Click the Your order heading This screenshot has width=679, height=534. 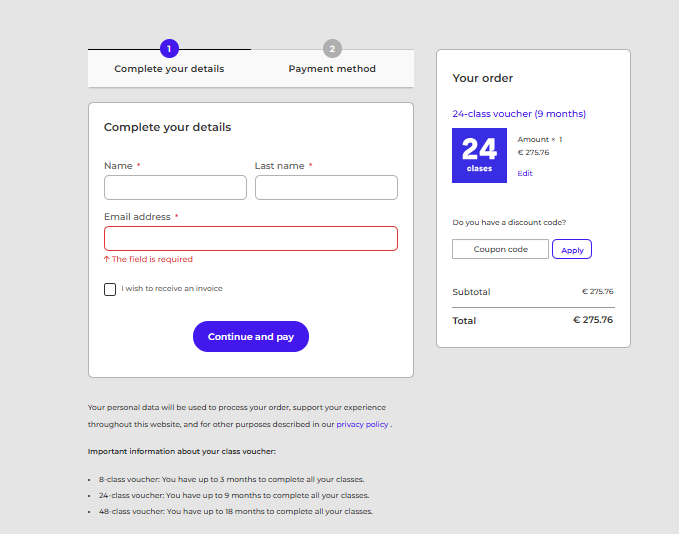tap(482, 78)
